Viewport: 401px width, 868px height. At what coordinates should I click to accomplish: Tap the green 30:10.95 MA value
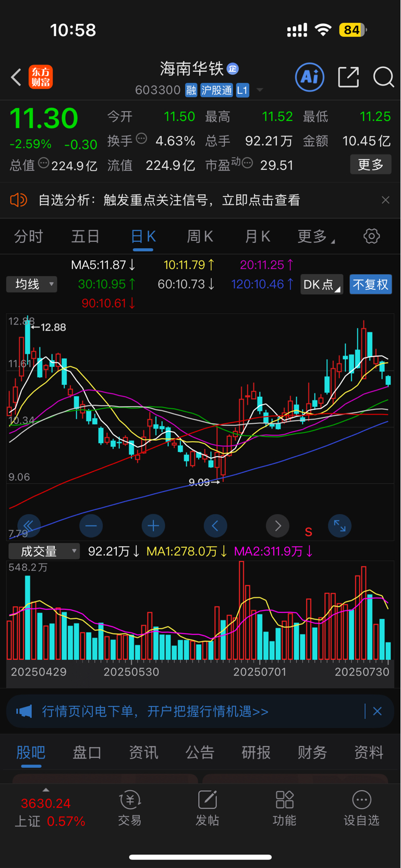pyautogui.click(x=107, y=284)
